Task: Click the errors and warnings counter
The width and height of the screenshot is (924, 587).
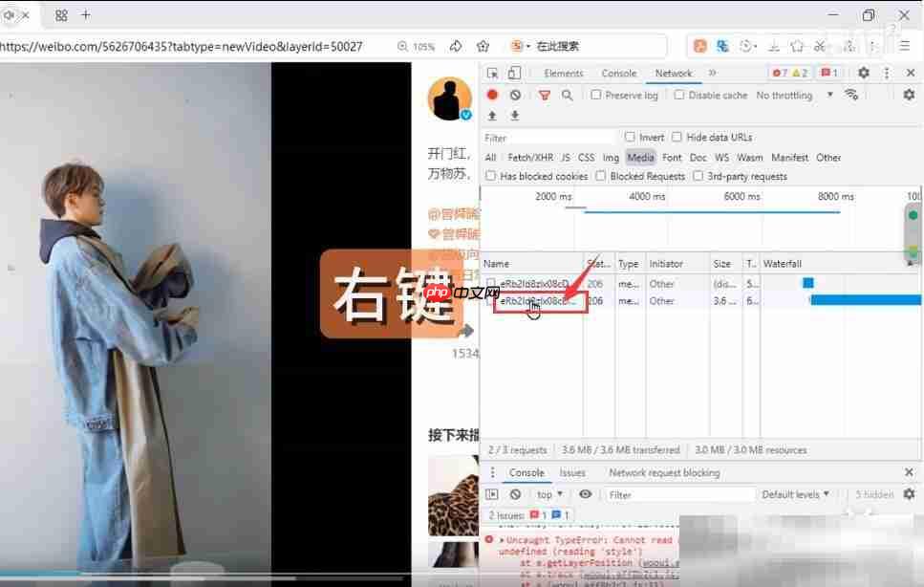Action: [x=789, y=73]
